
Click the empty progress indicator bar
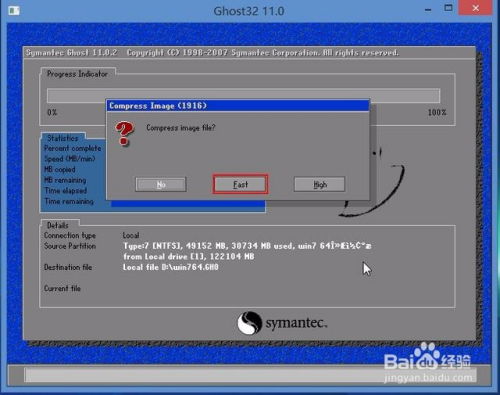(243, 95)
